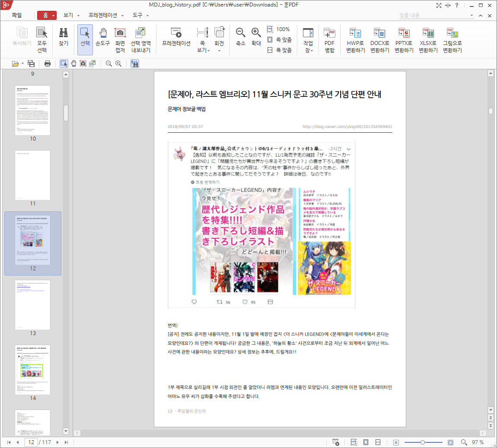Click 선택 영역 내보내기 export selection icon
This screenshot has height=448, width=497.
[141, 40]
